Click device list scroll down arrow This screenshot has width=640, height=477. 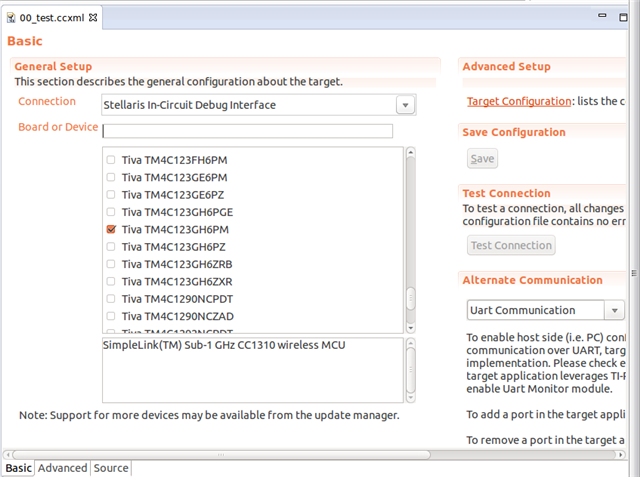[x=411, y=328]
